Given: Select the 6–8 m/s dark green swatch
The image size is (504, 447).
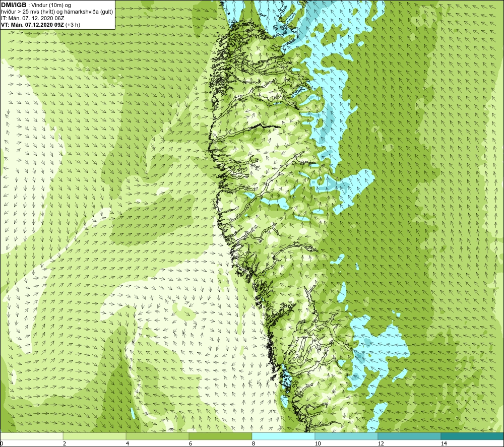Looking at the screenshot, I should 221,436.
